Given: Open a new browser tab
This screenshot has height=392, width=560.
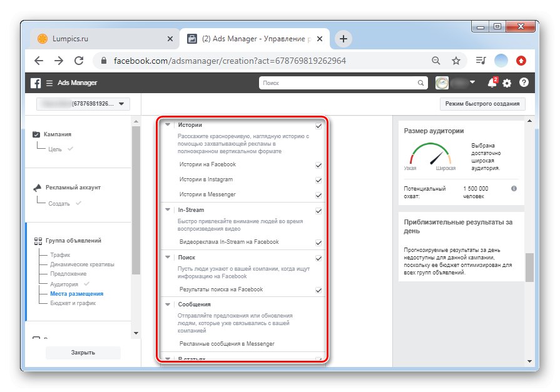Looking at the screenshot, I should pos(344,39).
